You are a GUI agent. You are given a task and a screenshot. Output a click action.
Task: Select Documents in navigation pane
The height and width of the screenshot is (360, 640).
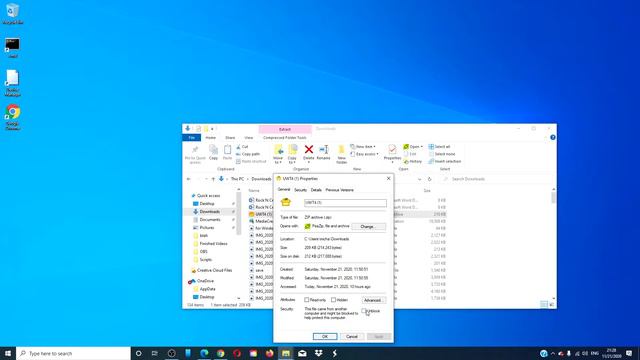click(209, 220)
